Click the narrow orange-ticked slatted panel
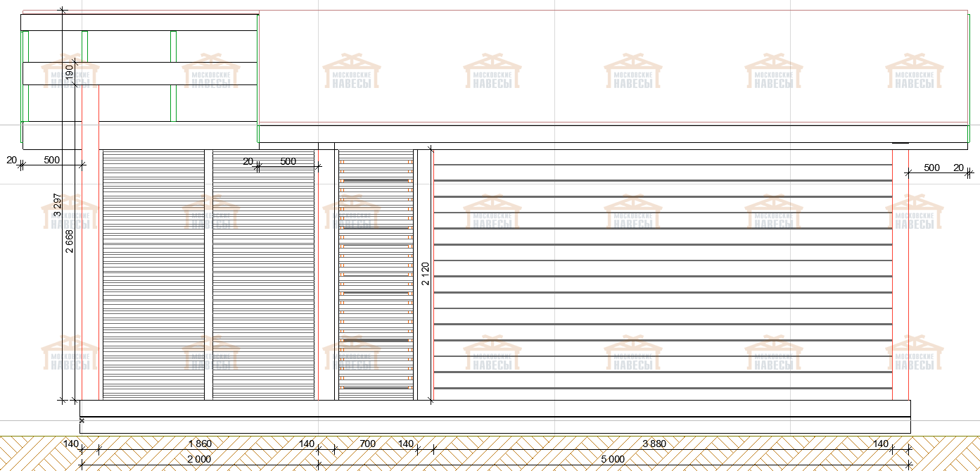Image resolution: width=980 pixels, height=471 pixels. [375, 275]
